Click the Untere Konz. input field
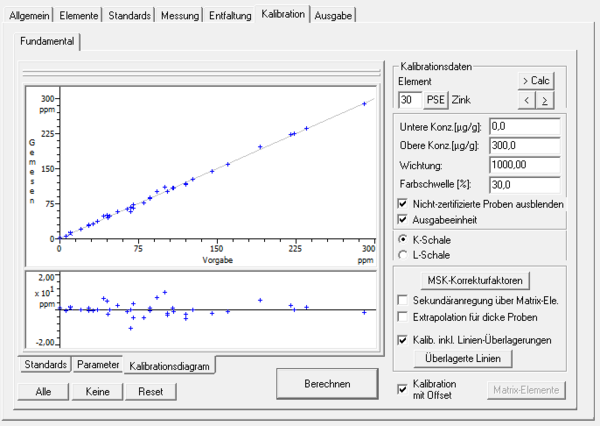The image size is (600, 426). coord(525,126)
